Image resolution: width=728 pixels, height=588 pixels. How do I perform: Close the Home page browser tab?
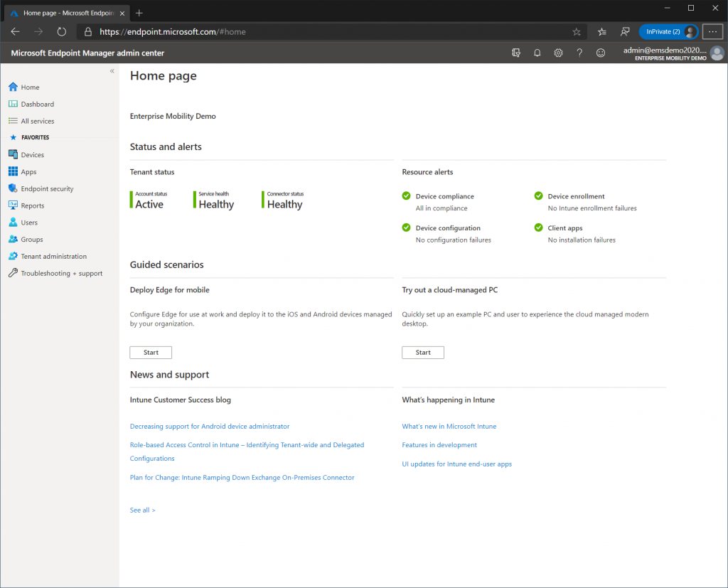tap(122, 14)
